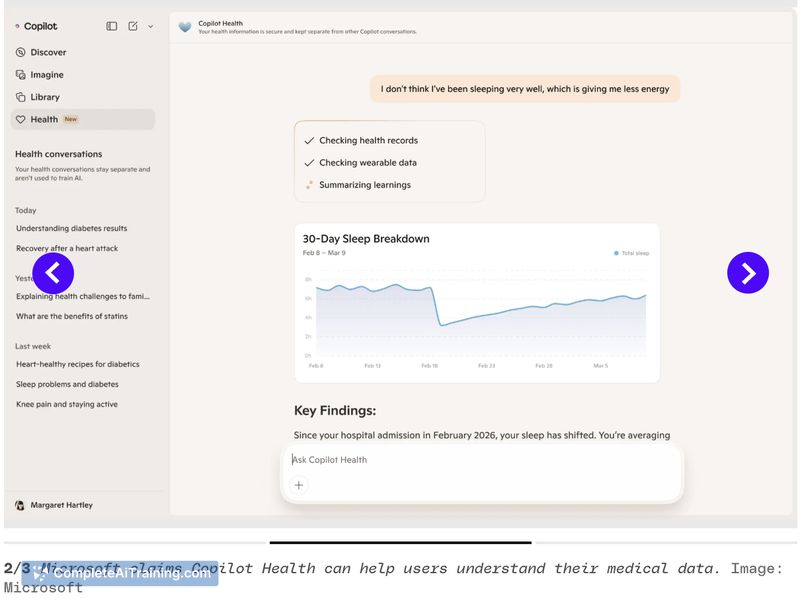Viewport: 800px width, 599px height.
Task: Select the Health menu item
Action: click(83, 119)
